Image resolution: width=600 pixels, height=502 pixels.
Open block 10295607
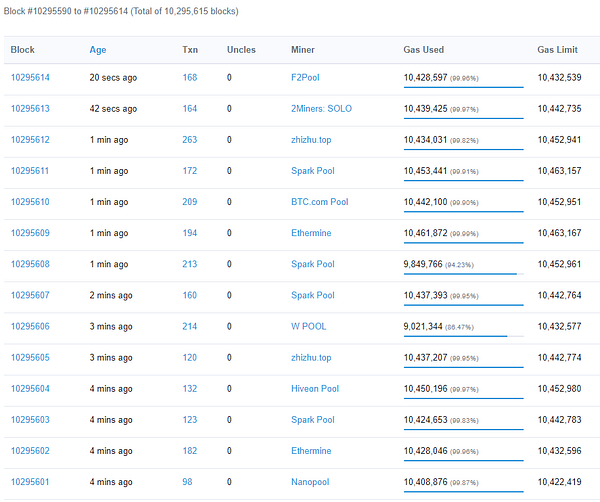point(30,295)
